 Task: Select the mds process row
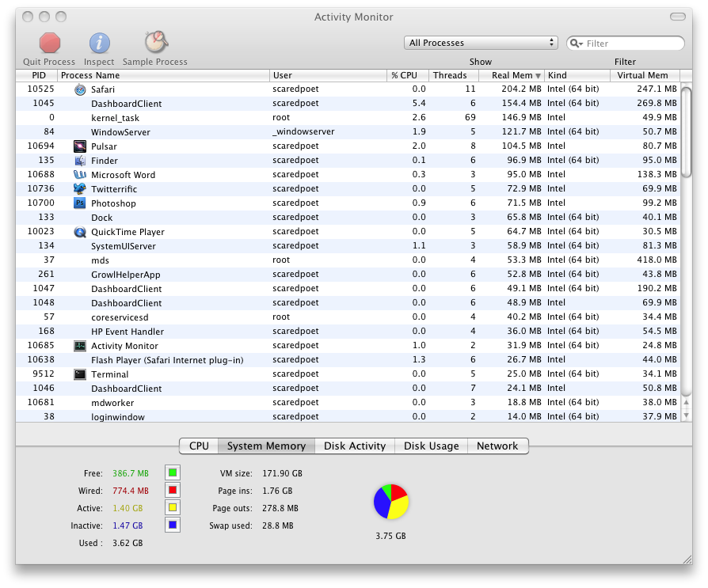pyautogui.click(x=348, y=260)
